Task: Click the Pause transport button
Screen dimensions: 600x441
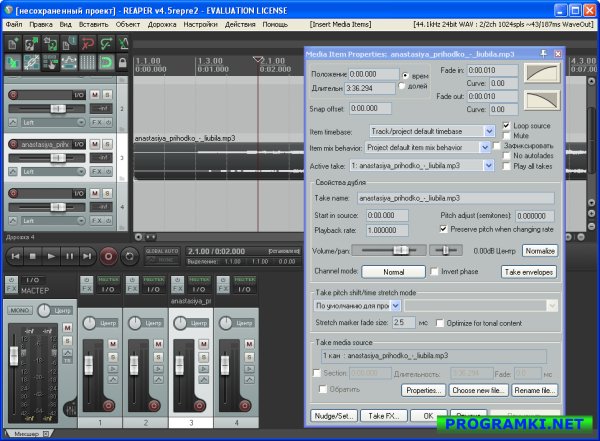Action: click(x=69, y=256)
